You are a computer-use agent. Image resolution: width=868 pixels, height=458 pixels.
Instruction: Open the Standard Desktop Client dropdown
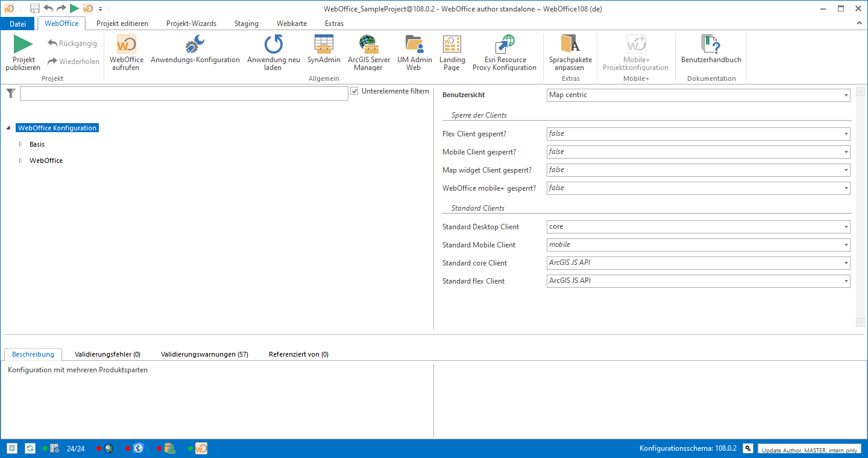(846, 226)
